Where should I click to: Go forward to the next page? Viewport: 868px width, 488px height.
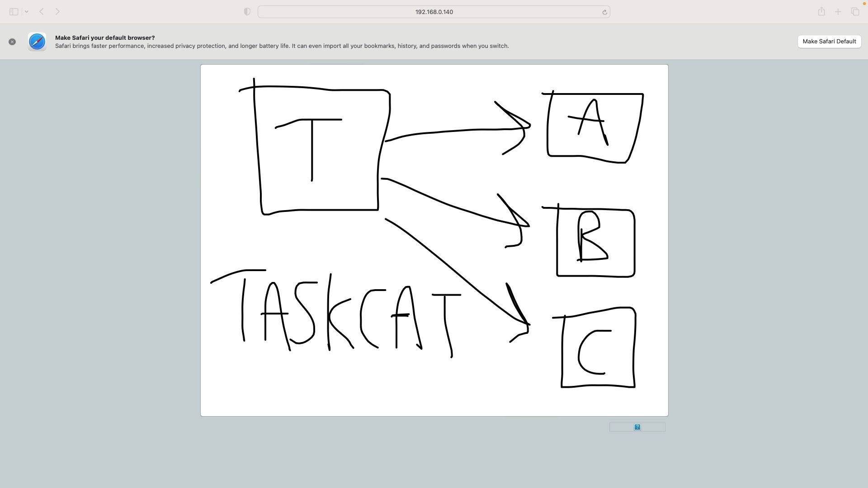tap(57, 12)
